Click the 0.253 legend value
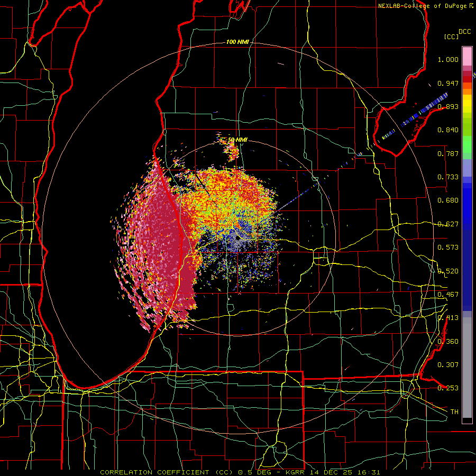Image resolution: width=476 pixels, height=476 pixels. click(x=448, y=388)
